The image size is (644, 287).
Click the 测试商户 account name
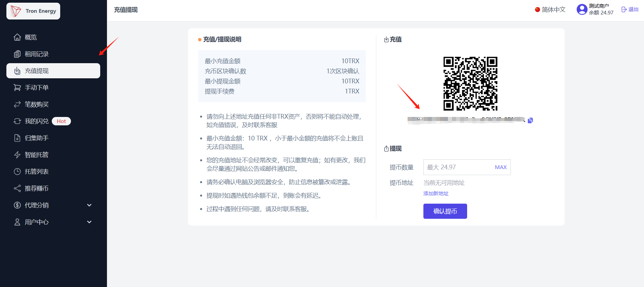599,6
